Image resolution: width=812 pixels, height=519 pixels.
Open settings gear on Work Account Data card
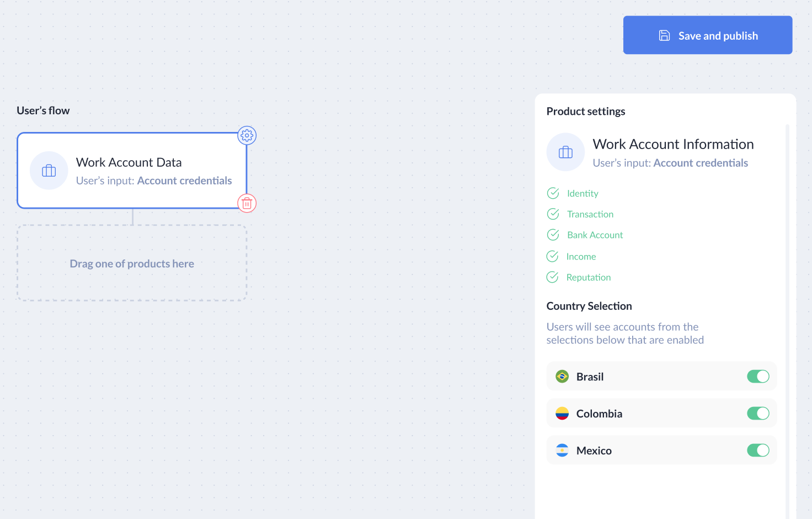(247, 135)
